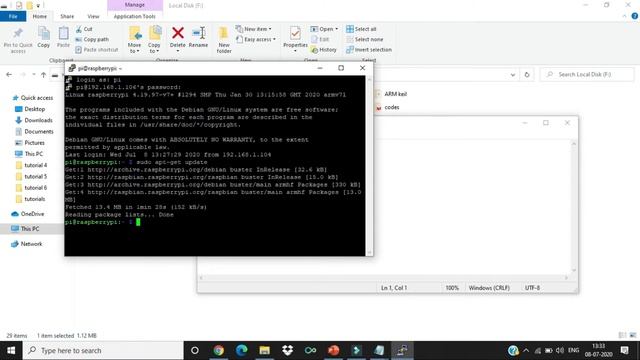Expand the New item dropdown
Screen dimensions: 640x360
[x=253, y=29]
